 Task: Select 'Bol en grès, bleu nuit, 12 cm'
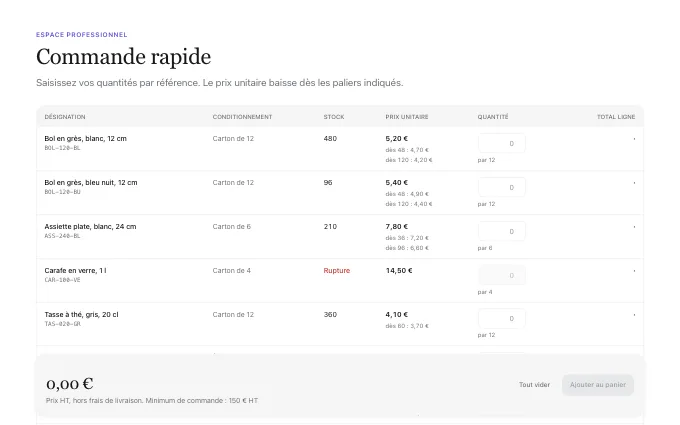(91, 183)
